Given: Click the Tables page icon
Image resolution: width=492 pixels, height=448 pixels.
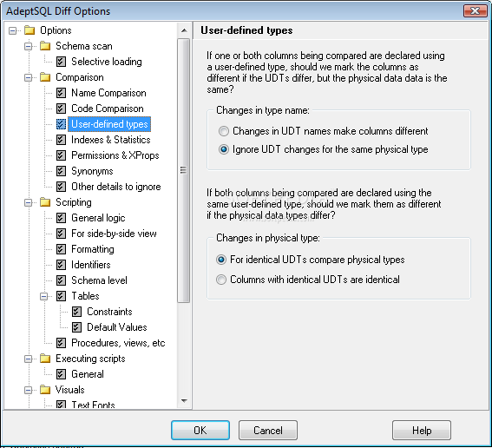Looking at the screenshot, I should [61, 296].
